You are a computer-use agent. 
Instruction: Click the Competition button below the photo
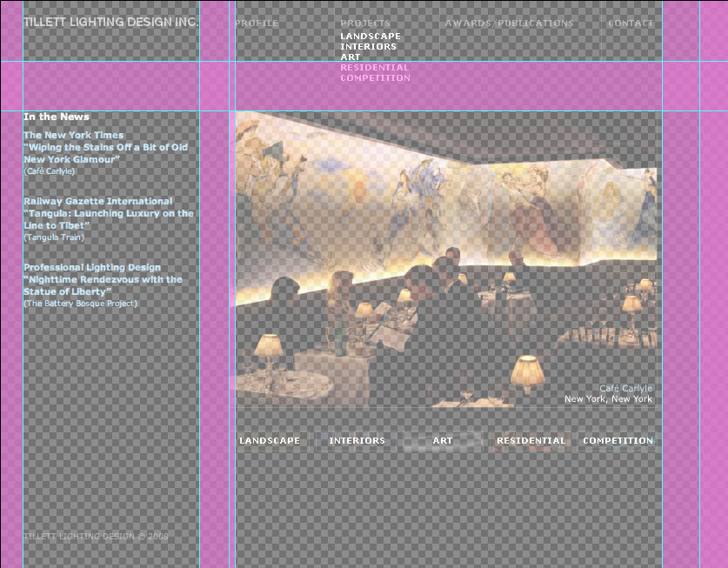point(618,441)
